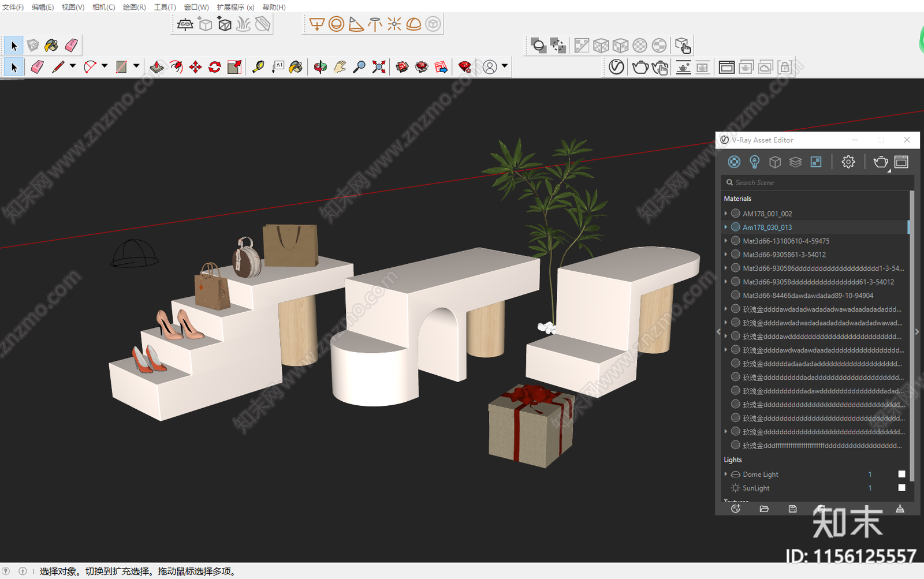Open user account dropdown arrow

click(505, 66)
